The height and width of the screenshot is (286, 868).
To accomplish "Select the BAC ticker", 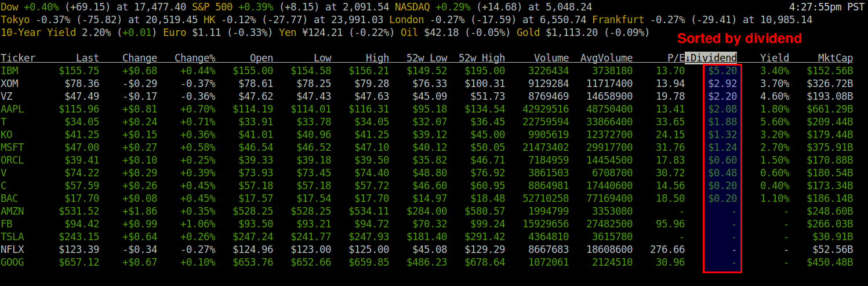I will [9, 198].
